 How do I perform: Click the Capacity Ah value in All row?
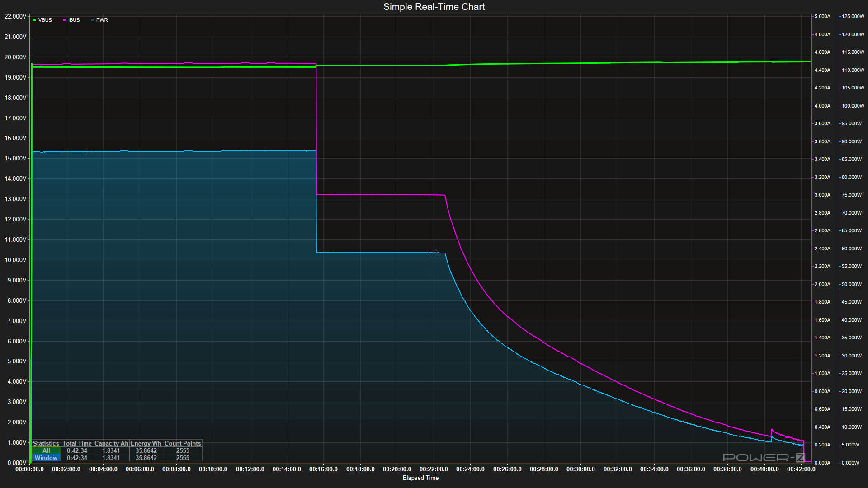point(111,450)
